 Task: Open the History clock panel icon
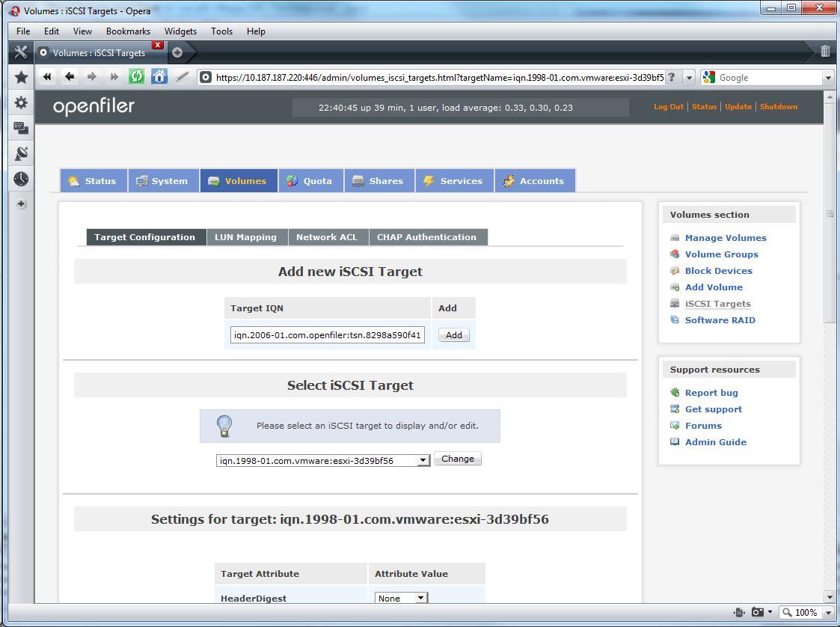point(21,179)
